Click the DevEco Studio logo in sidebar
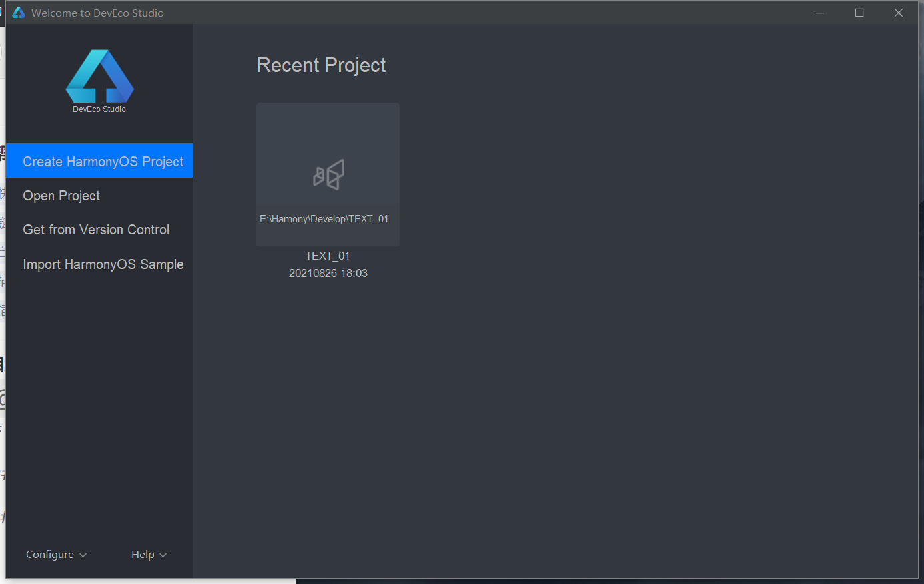 coord(99,76)
